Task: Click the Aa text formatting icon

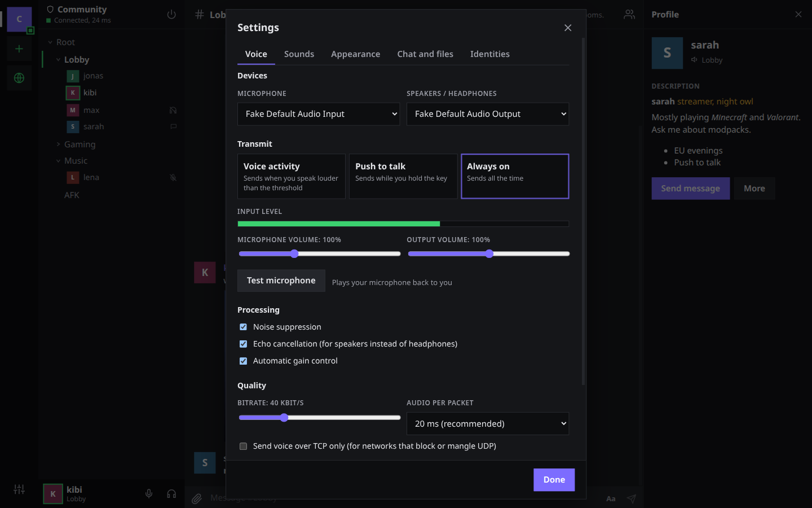Action: [x=611, y=498]
